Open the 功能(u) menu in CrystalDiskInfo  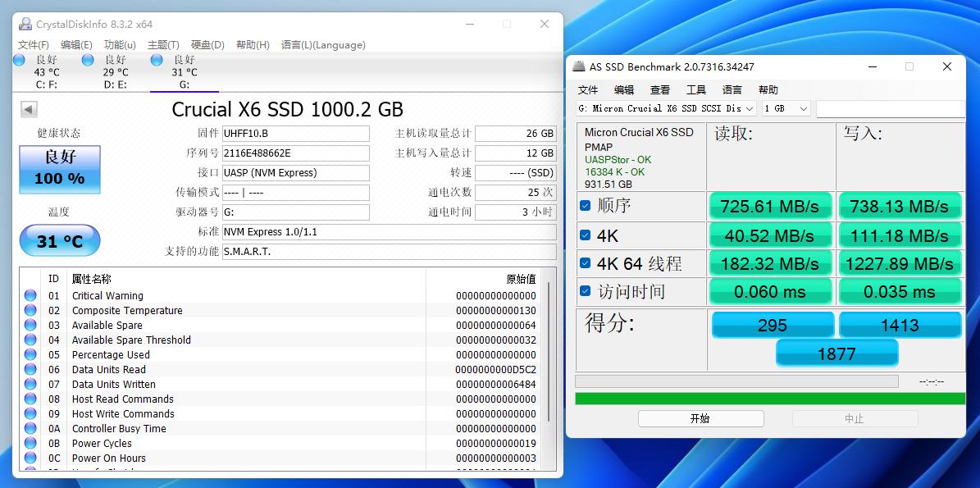coord(120,45)
